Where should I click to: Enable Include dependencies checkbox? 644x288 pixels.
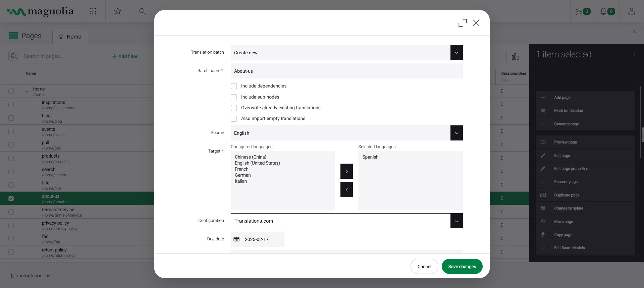[x=234, y=86]
